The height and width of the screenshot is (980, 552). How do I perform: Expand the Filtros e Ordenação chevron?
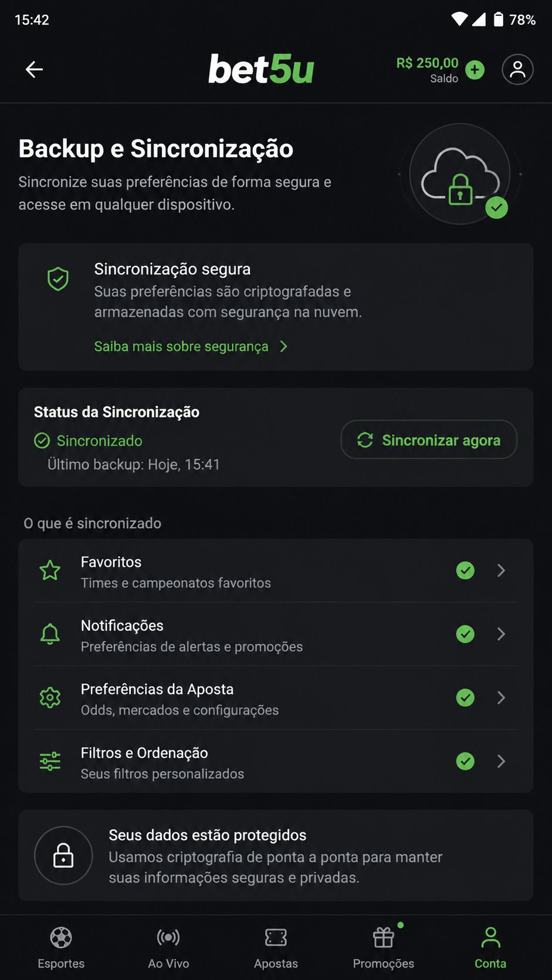click(501, 761)
